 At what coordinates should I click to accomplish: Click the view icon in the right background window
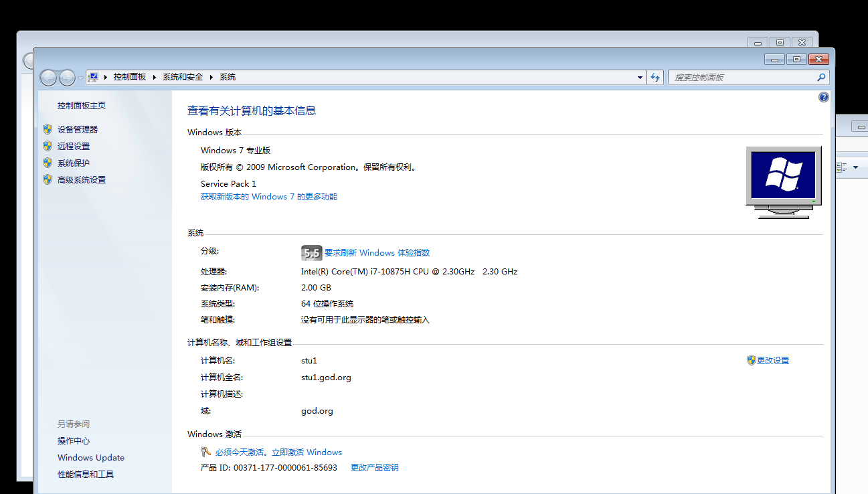842,167
